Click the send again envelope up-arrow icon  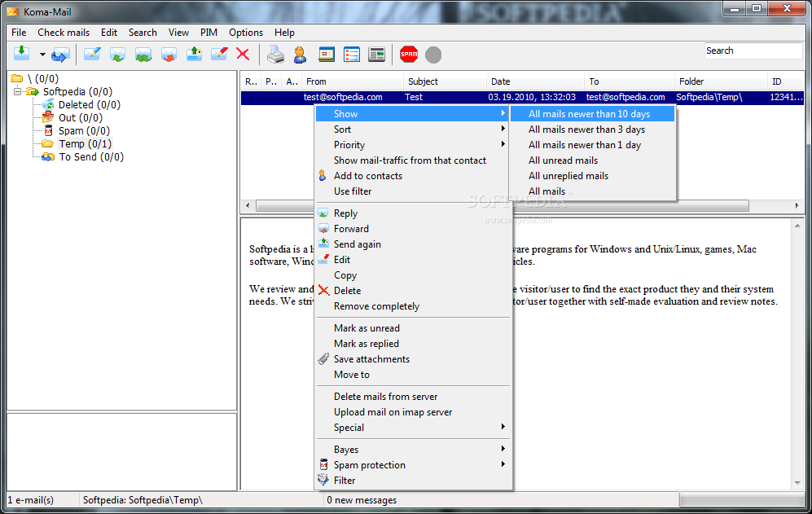click(x=194, y=54)
